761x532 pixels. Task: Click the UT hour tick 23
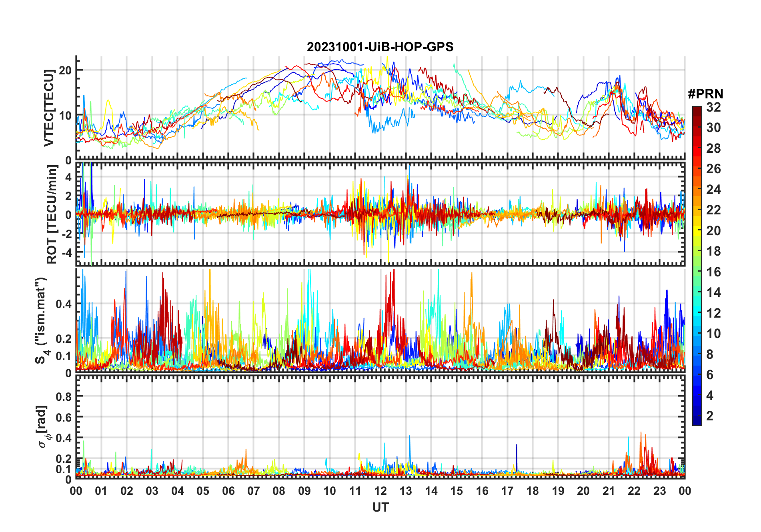[660, 491]
